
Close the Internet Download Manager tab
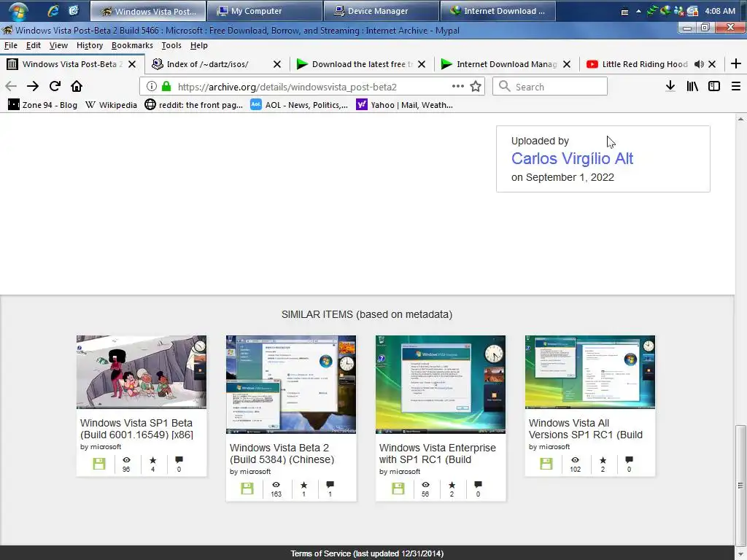click(x=567, y=64)
